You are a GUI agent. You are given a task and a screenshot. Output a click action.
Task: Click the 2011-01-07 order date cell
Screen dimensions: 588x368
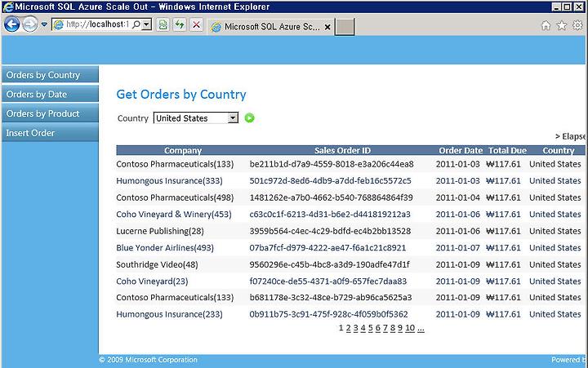pyautogui.click(x=457, y=248)
